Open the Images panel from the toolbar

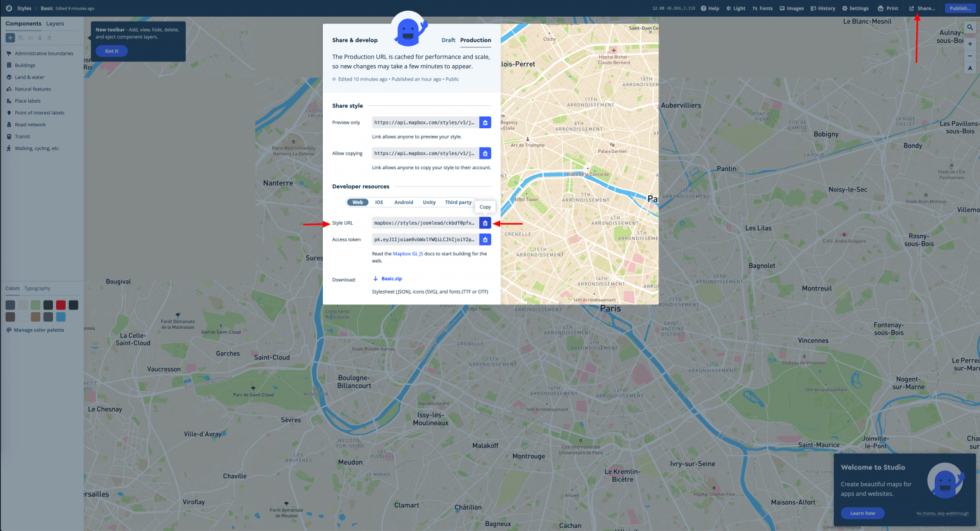[x=791, y=8]
